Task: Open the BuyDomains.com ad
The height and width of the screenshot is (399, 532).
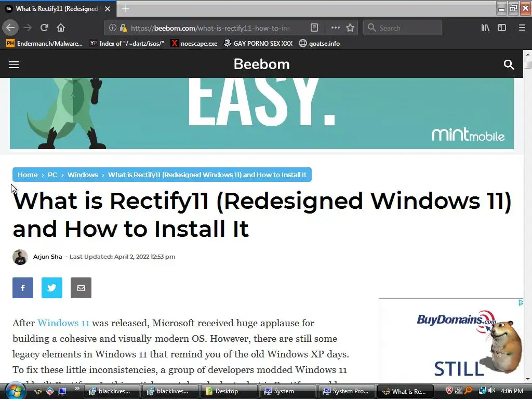Action: click(x=451, y=341)
